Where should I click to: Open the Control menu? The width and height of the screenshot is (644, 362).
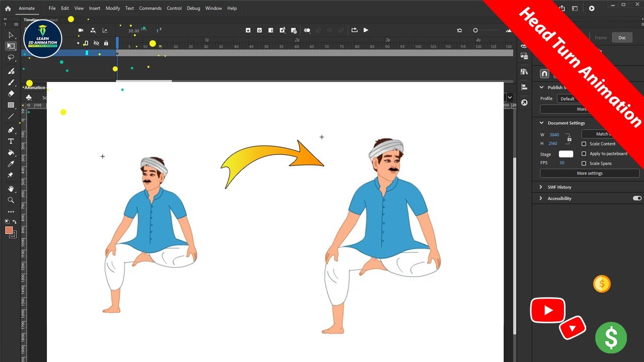174,8
